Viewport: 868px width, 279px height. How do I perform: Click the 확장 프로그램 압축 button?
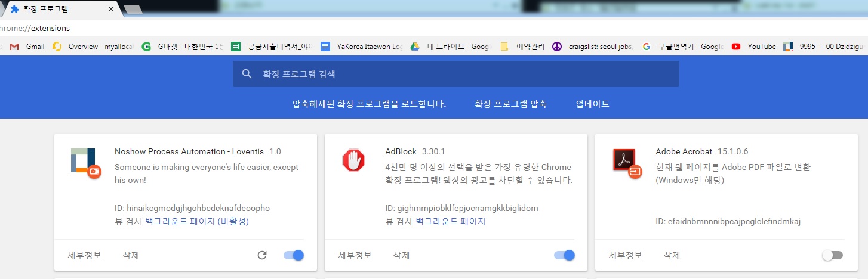[510, 104]
